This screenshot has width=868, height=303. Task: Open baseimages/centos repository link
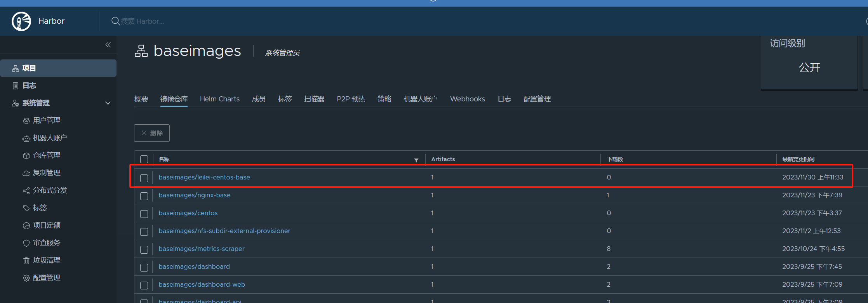(188, 213)
